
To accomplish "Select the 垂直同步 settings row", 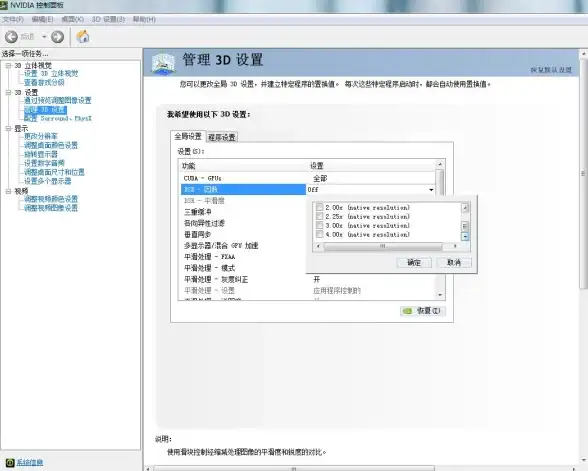I will 243,234.
